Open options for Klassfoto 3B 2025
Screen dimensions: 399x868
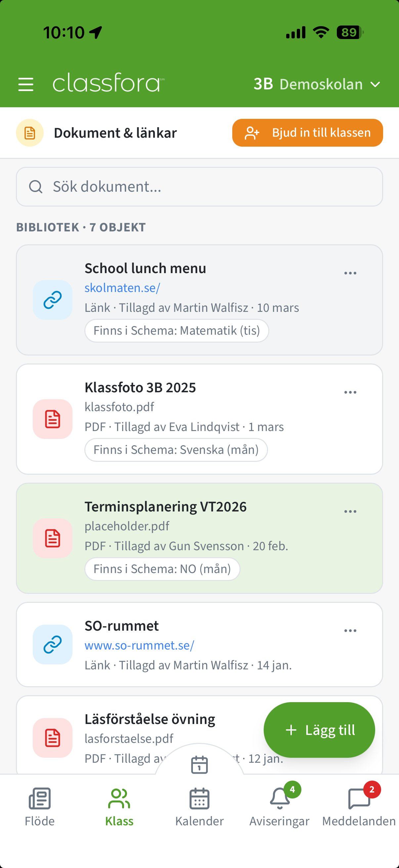point(350,392)
